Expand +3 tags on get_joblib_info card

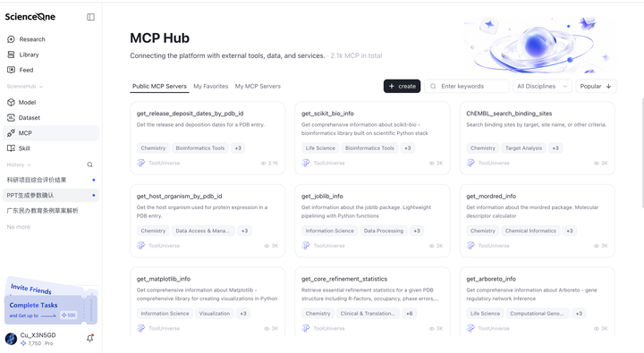point(417,231)
